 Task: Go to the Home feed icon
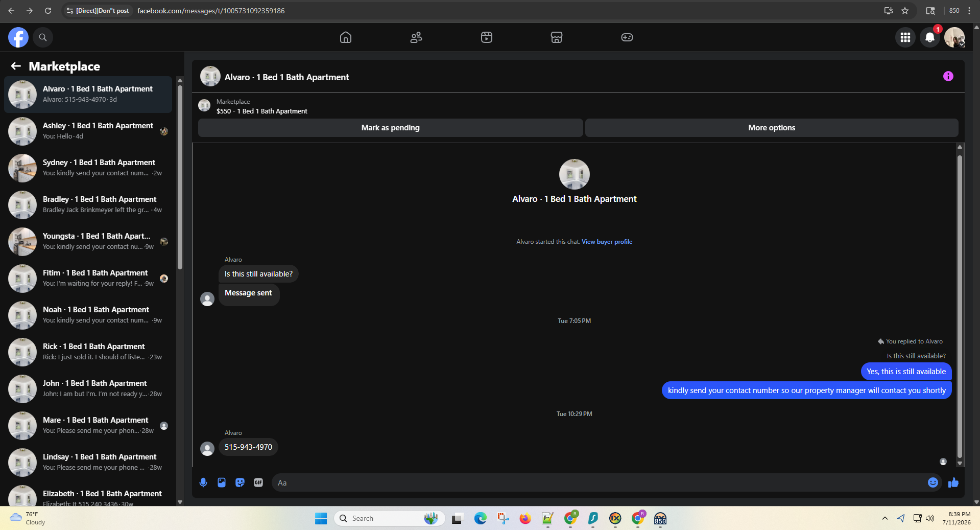346,37
